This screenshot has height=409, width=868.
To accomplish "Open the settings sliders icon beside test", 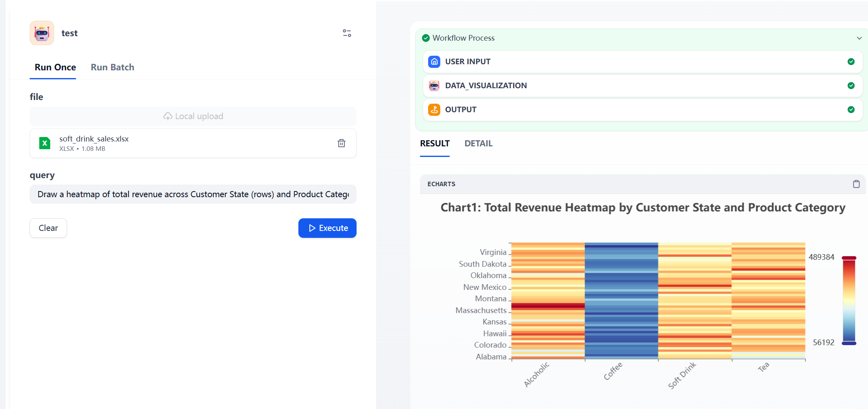I will coord(347,33).
